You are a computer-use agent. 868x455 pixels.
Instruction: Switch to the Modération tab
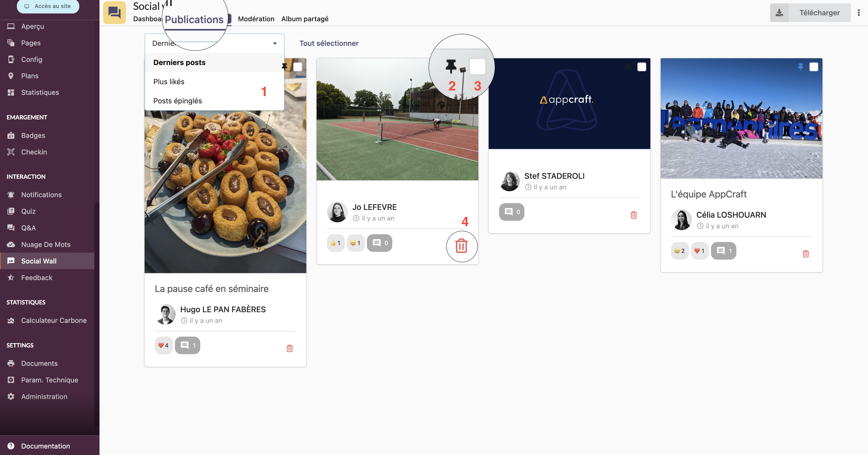[x=256, y=19]
